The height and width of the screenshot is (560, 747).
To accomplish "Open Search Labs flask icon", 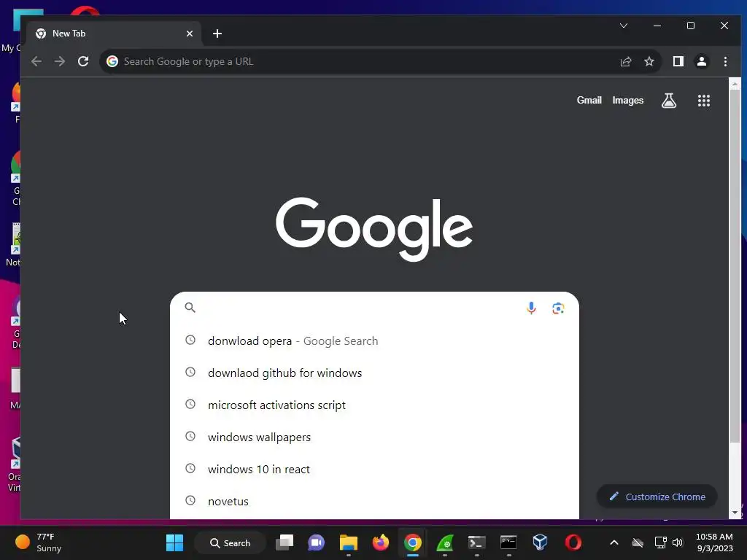I will click(669, 101).
